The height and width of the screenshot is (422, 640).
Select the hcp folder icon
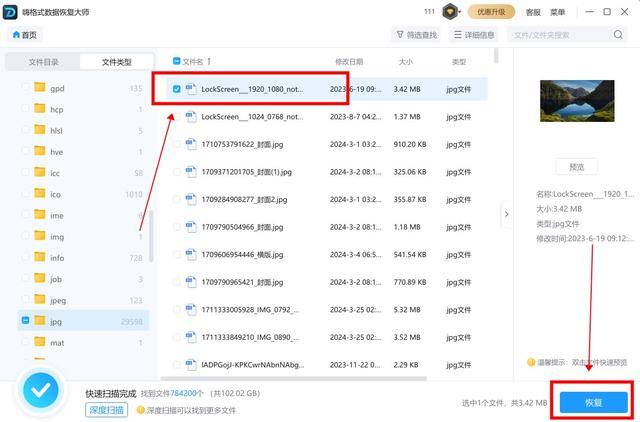point(40,108)
